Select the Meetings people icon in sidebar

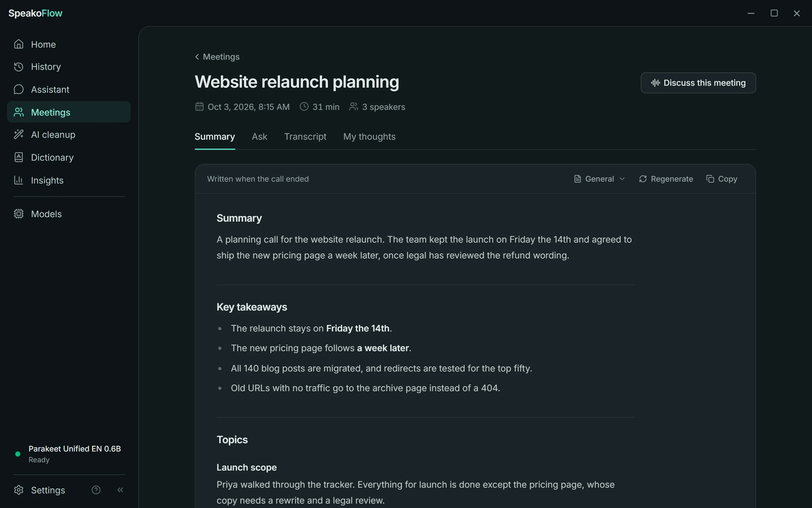(x=19, y=112)
